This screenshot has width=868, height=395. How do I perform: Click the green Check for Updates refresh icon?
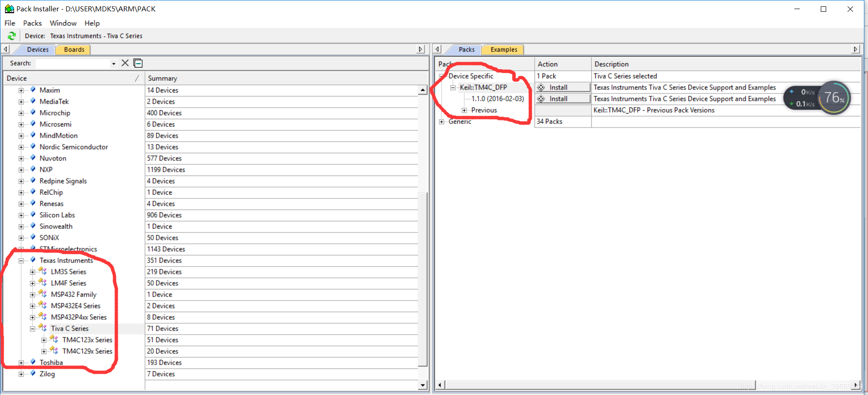click(12, 36)
